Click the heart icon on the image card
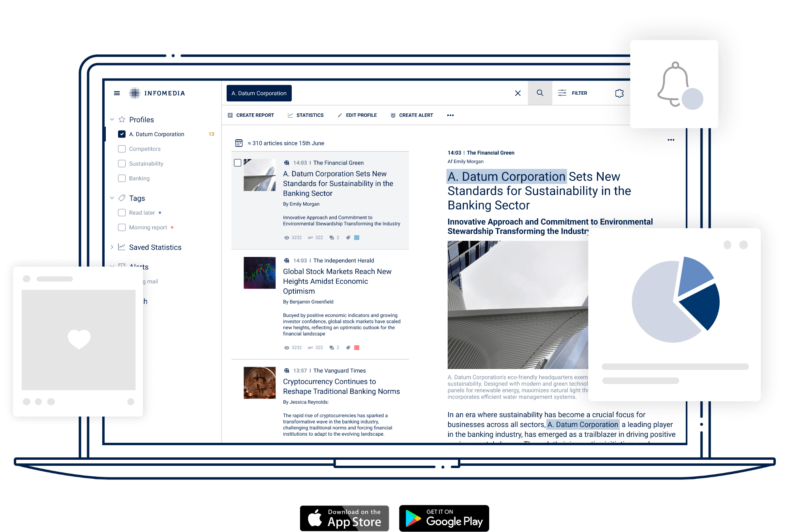 (79, 339)
